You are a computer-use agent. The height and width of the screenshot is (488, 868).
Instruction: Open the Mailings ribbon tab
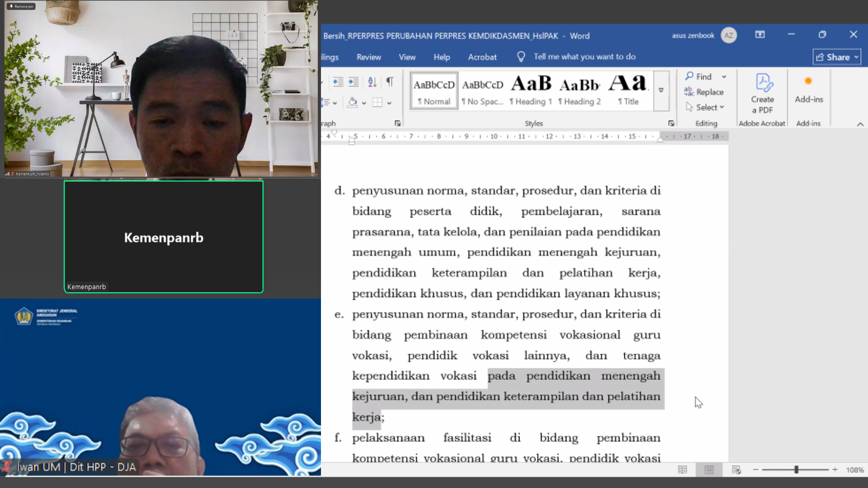[x=330, y=57]
